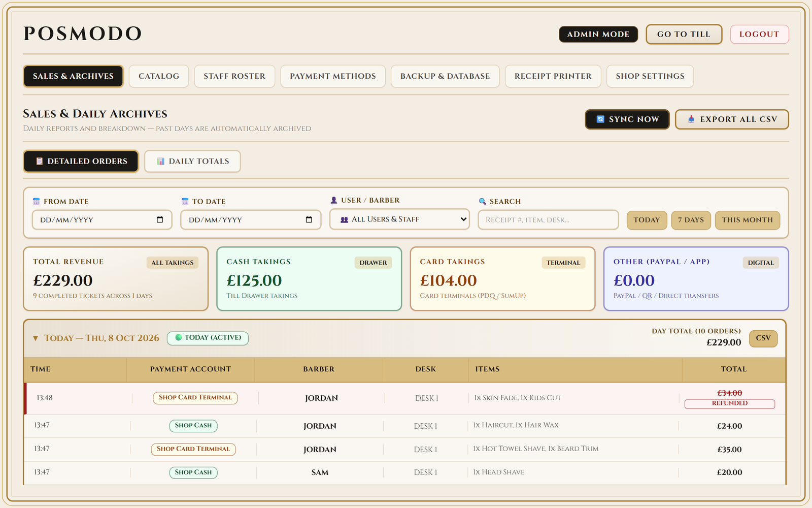The width and height of the screenshot is (812, 508).
Task: Focus the From Date input field
Action: (102, 220)
